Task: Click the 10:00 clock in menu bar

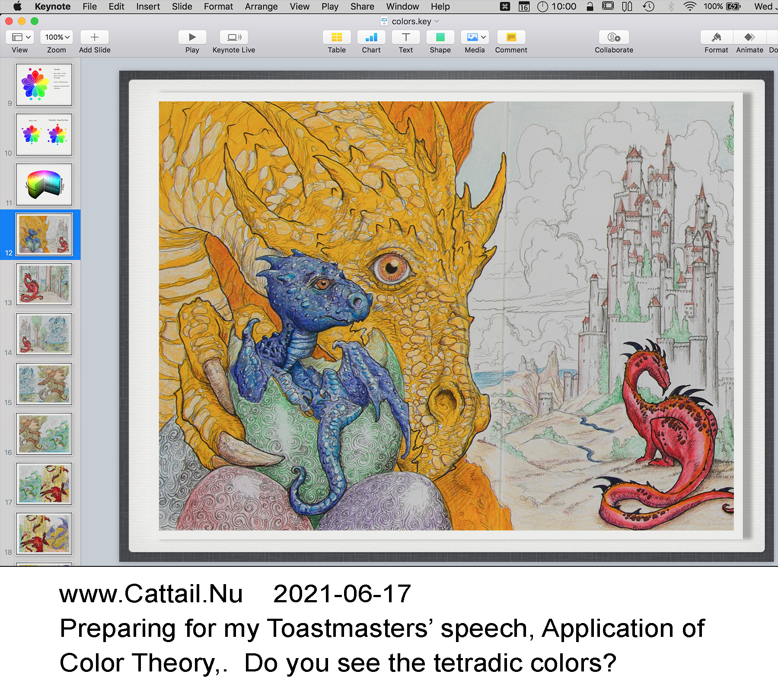Action: [557, 6]
